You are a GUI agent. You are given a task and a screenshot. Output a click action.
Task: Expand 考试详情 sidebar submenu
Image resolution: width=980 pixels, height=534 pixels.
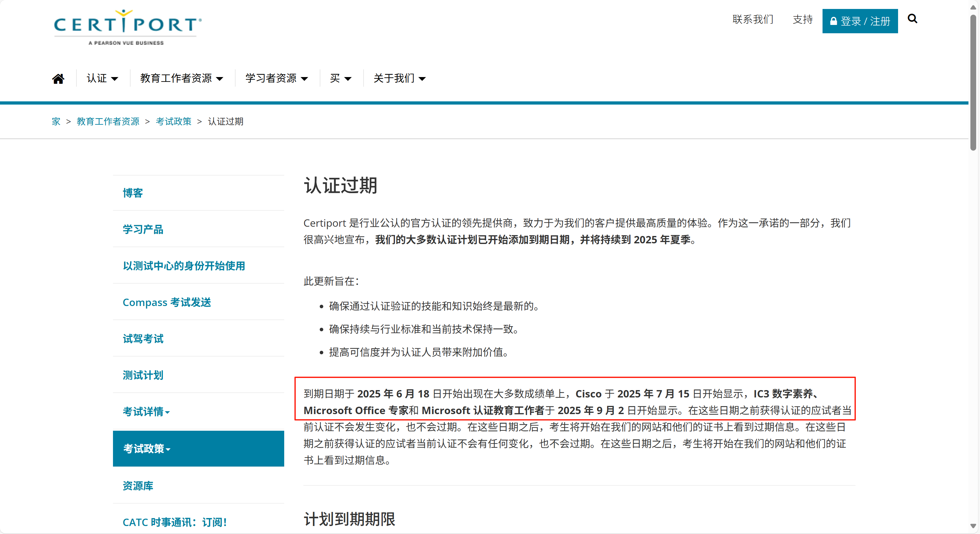coord(146,412)
